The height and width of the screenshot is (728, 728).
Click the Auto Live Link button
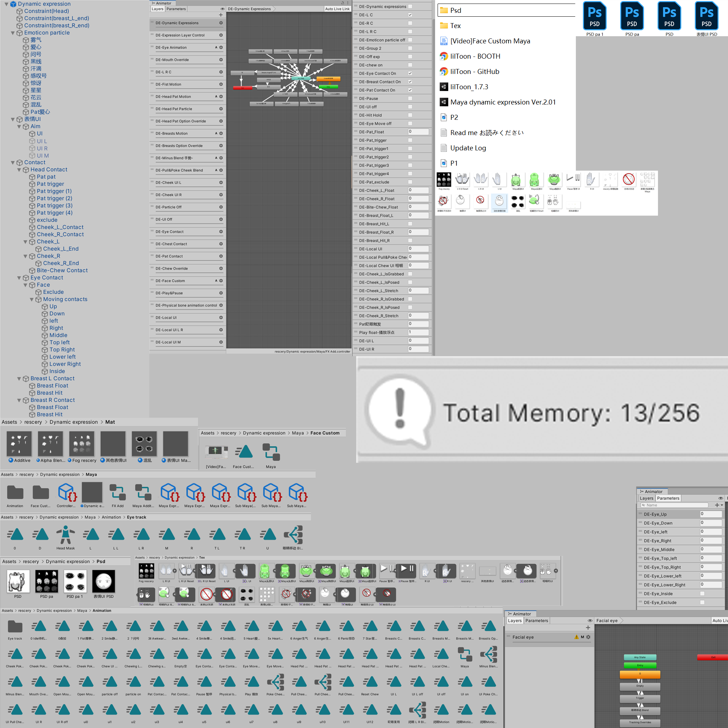[337, 9]
